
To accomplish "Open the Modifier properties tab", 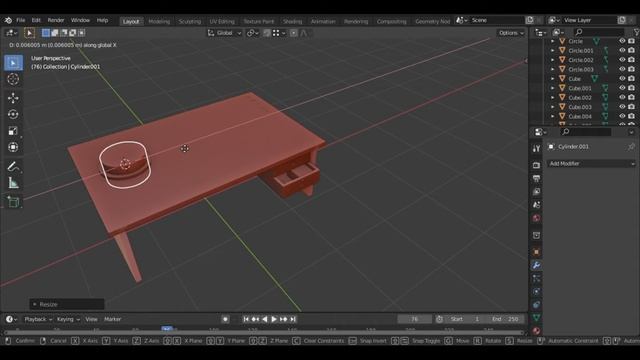I will [536, 265].
